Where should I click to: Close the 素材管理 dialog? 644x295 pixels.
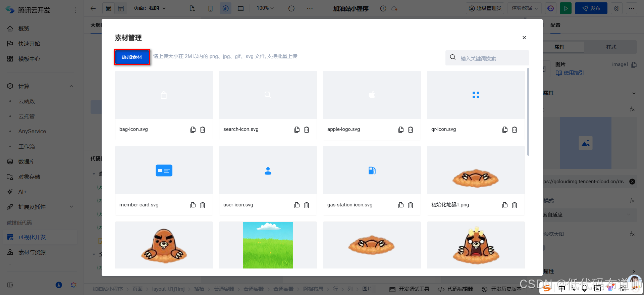pos(524,38)
